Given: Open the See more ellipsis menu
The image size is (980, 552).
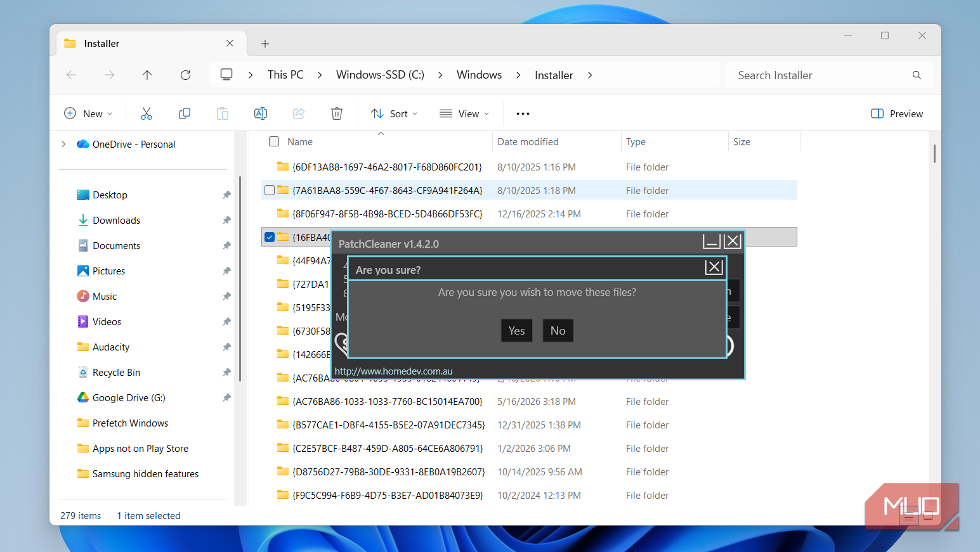Looking at the screenshot, I should pyautogui.click(x=523, y=113).
